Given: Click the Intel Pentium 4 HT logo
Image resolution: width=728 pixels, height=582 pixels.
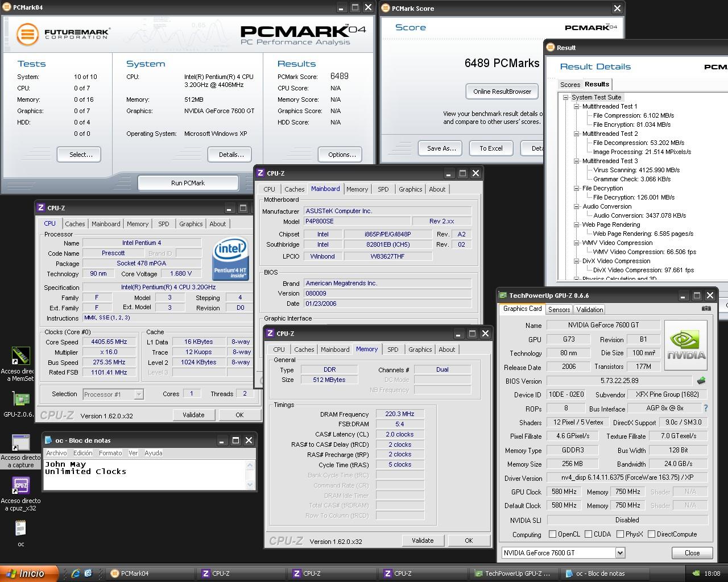Looking at the screenshot, I should [x=230, y=259].
